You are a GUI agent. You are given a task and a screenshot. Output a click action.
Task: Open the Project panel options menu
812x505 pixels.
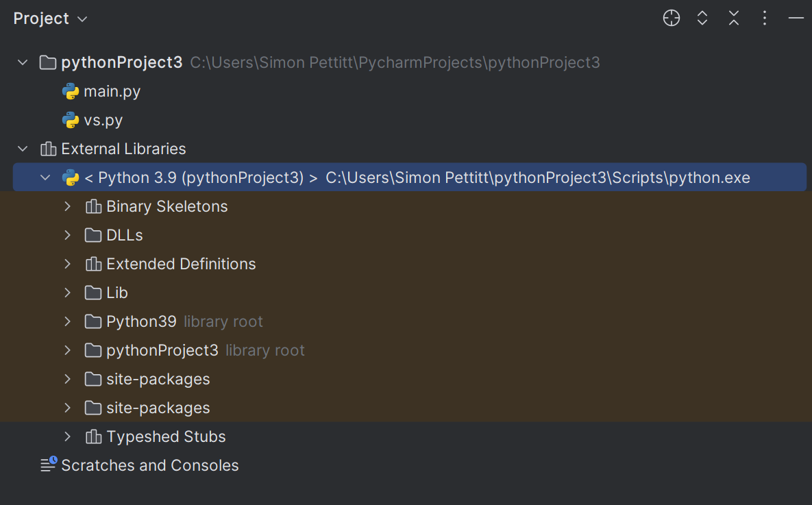[x=765, y=19]
